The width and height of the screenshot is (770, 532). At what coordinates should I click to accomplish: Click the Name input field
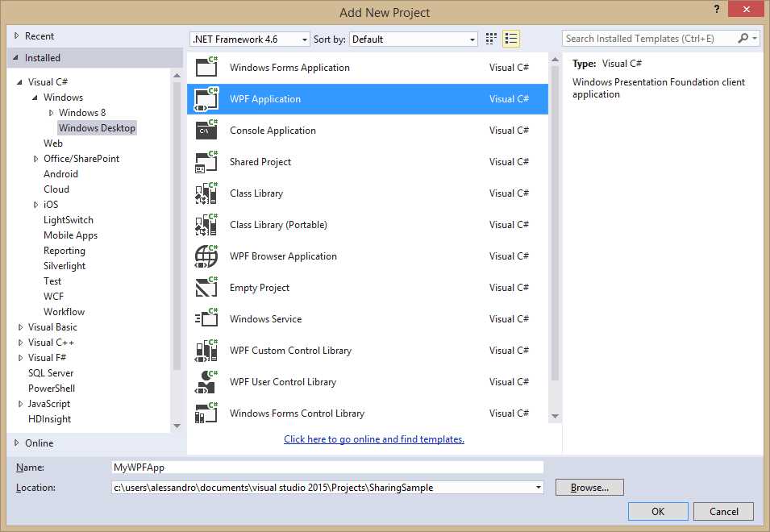(x=323, y=467)
